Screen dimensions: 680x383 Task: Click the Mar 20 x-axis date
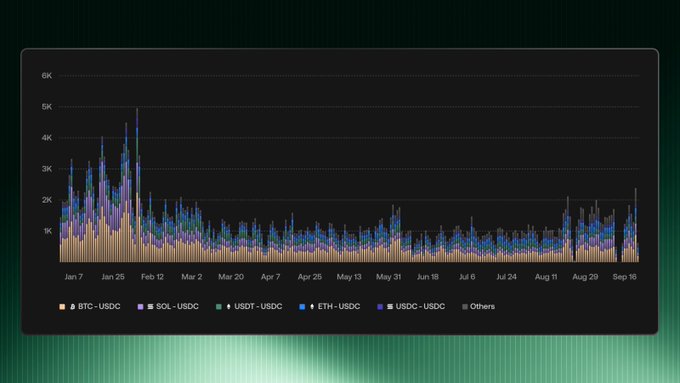231,277
